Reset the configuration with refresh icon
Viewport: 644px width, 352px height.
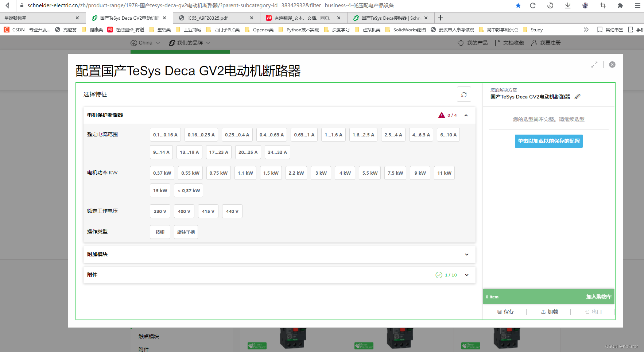tap(464, 94)
